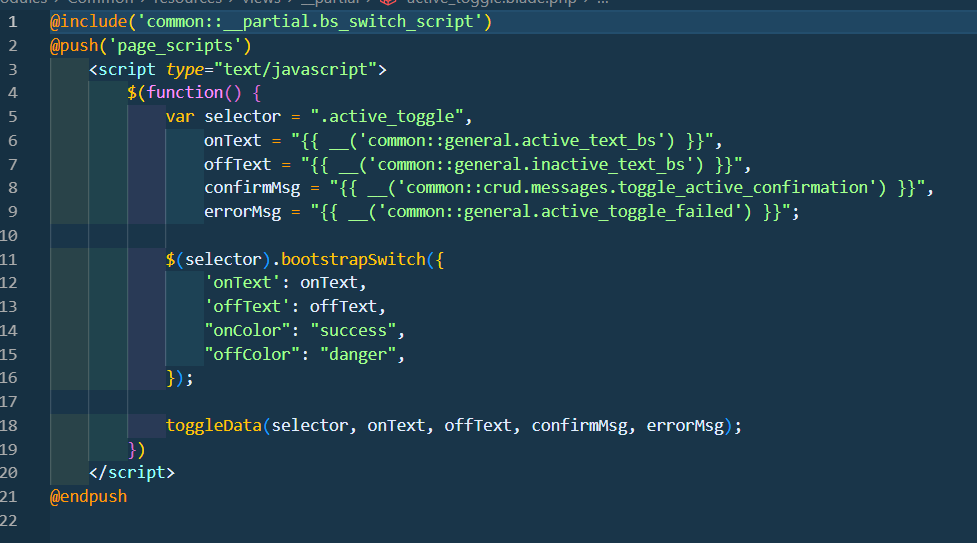Click the var keyword on line 5
977x543 pixels.
180,117
